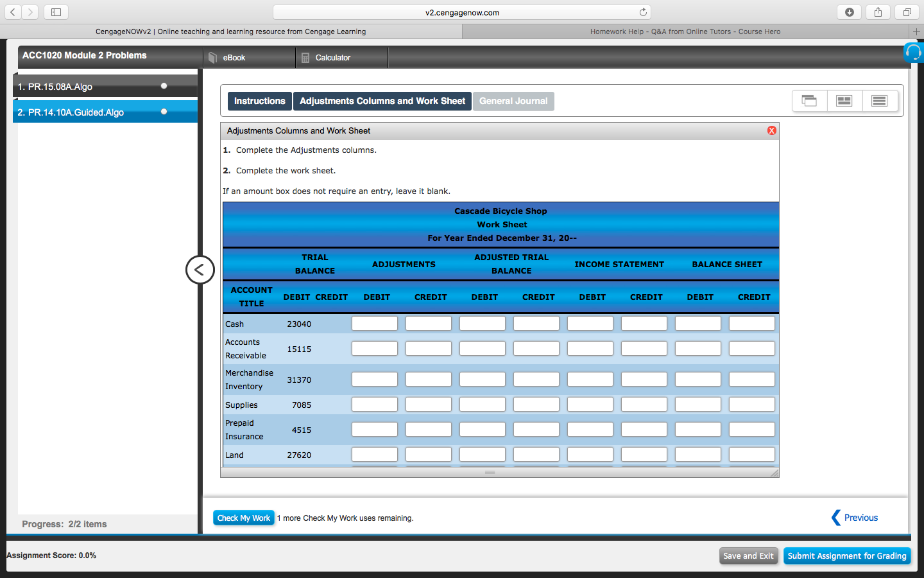The height and width of the screenshot is (578, 924).
Task: Open the Safari share icon
Action: point(878,12)
